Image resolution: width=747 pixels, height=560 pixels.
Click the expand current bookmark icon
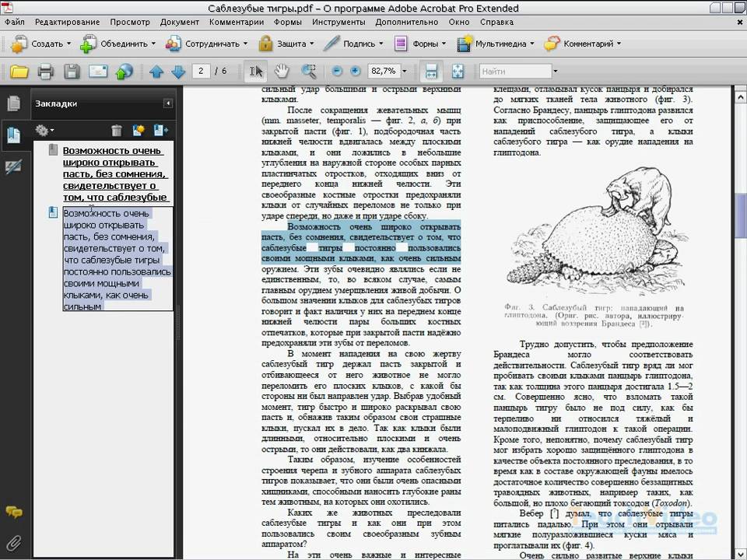[161, 130]
